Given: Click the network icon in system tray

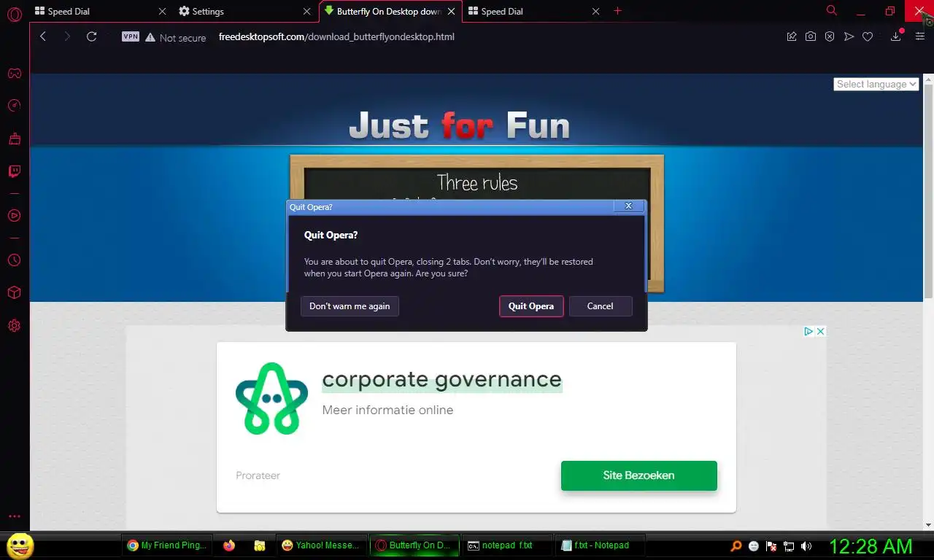Looking at the screenshot, I should click(x=789, y=545).
